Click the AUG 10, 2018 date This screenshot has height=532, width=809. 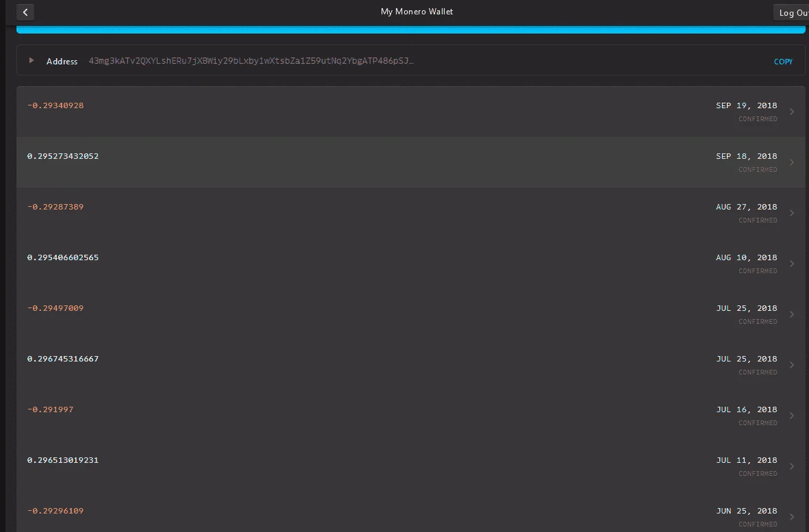pyautogui.click(x=746, y=257)
